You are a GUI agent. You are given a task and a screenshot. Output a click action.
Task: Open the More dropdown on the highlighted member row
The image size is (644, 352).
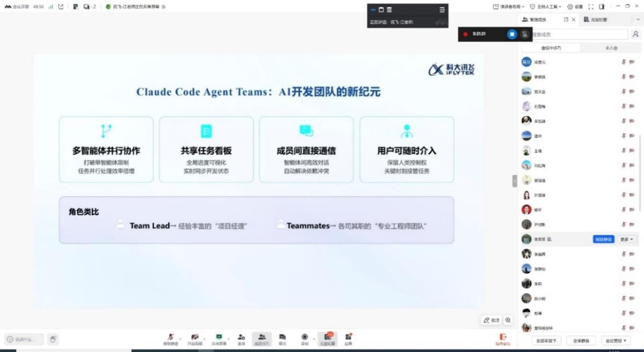tap(627, 239)
